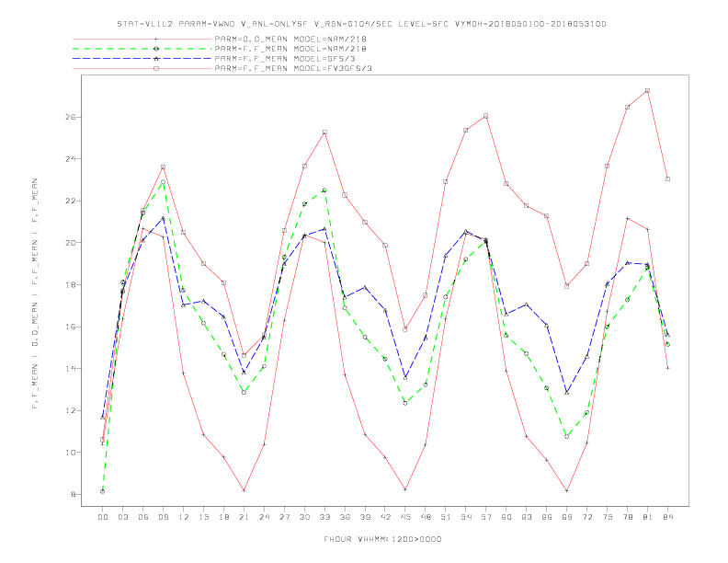Click x-axis tick label 42
728x563 pixels.
[385, 517]
